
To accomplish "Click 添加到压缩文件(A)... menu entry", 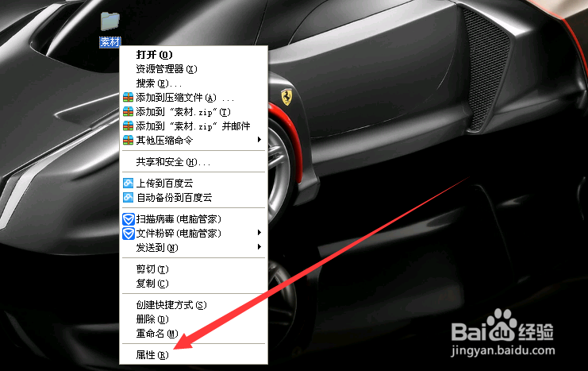I will coord(194,98).
